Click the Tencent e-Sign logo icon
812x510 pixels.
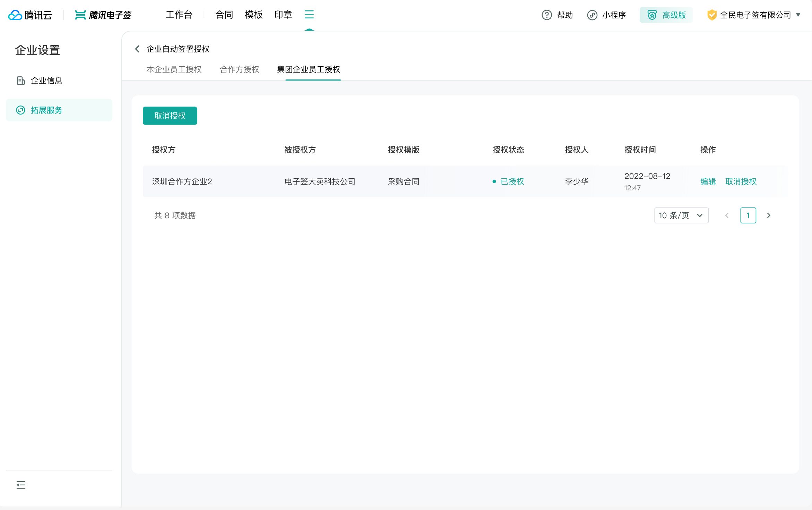80,15
